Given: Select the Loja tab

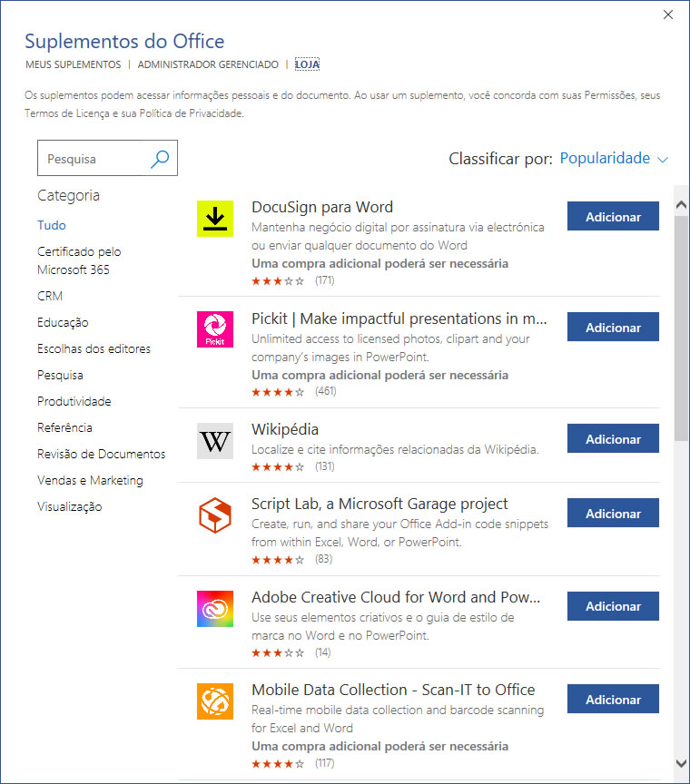Looking at the screenshot, I should (307, 65).
